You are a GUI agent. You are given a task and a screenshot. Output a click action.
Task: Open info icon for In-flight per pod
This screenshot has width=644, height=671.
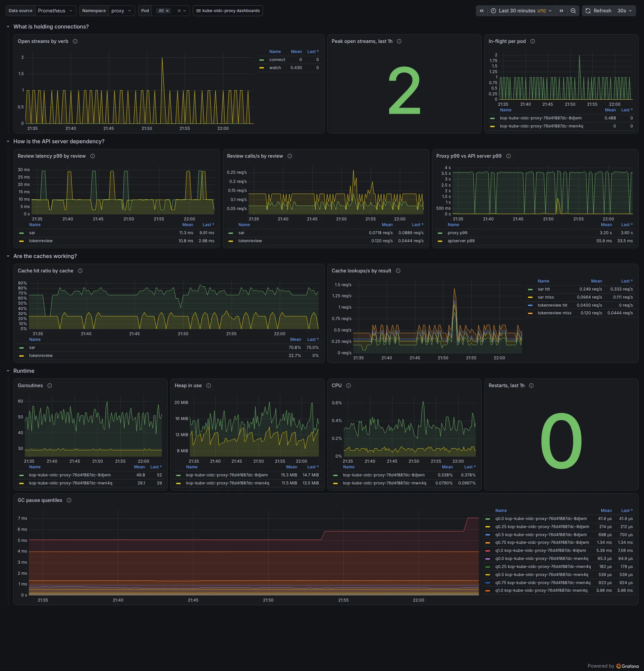click(532, 41)
